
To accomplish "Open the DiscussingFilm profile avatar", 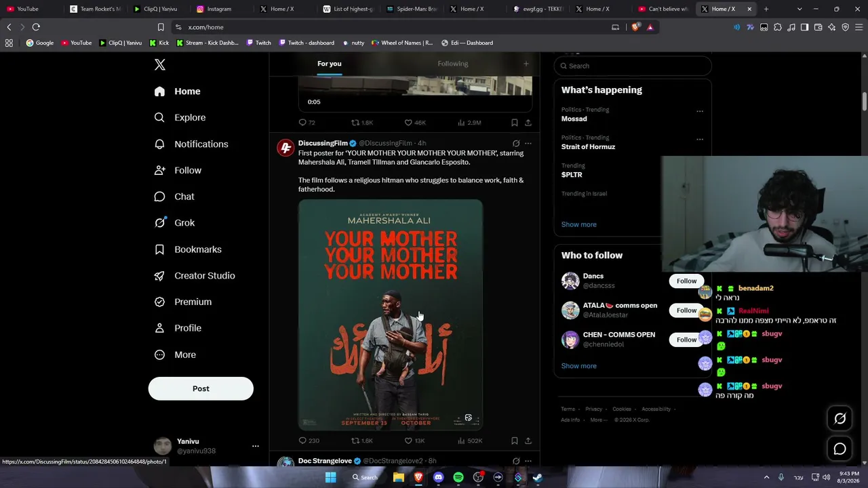I will [285, 148].
